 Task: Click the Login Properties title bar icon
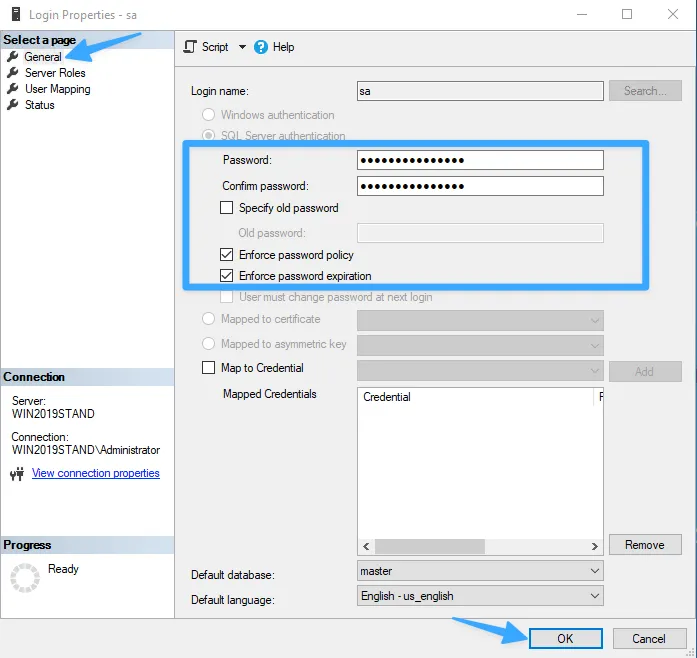pyautogui.click(x=14, y=15)
